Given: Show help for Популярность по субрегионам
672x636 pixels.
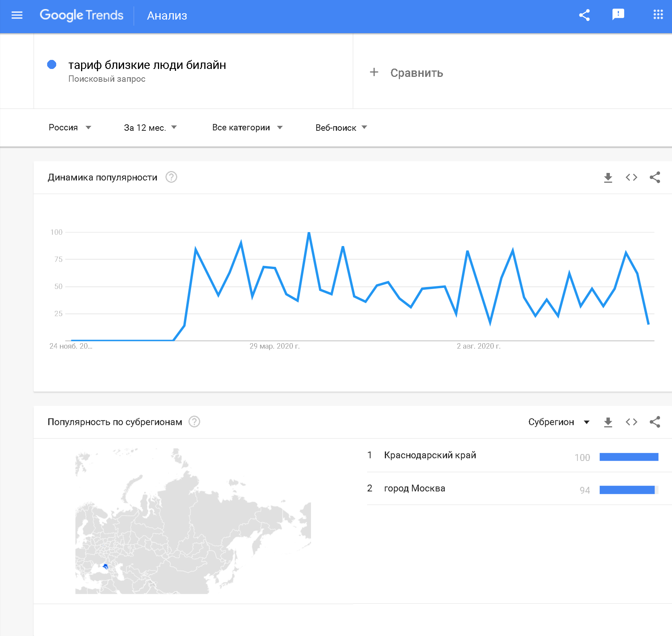Looking at the screenshot, I should (194, 422).
